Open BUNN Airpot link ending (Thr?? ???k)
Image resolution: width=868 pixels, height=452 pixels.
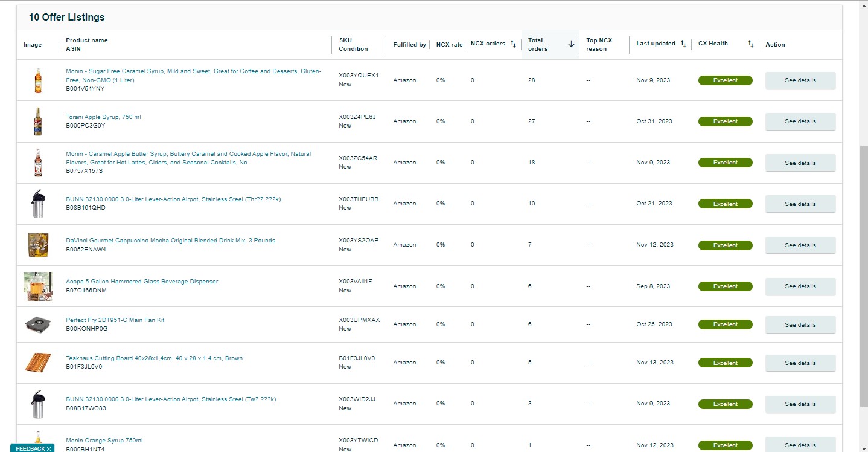tap(173, 199)
